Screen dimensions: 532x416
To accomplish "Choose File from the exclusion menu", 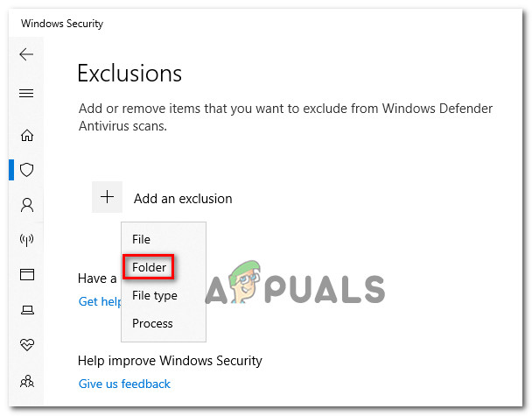I will 141,239.
